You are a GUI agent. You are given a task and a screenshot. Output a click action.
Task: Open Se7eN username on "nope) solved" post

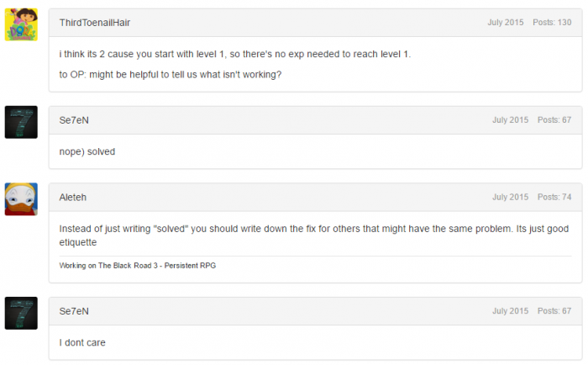point(74,120)
